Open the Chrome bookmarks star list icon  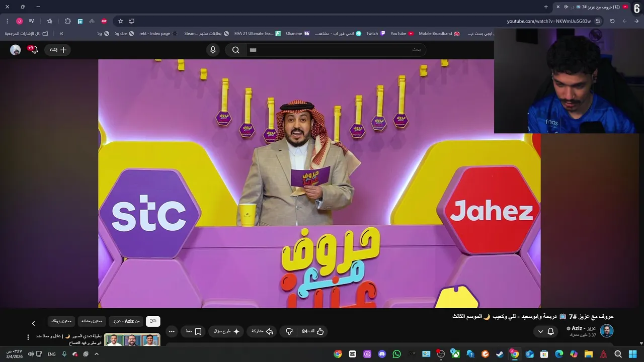point(49,21)
